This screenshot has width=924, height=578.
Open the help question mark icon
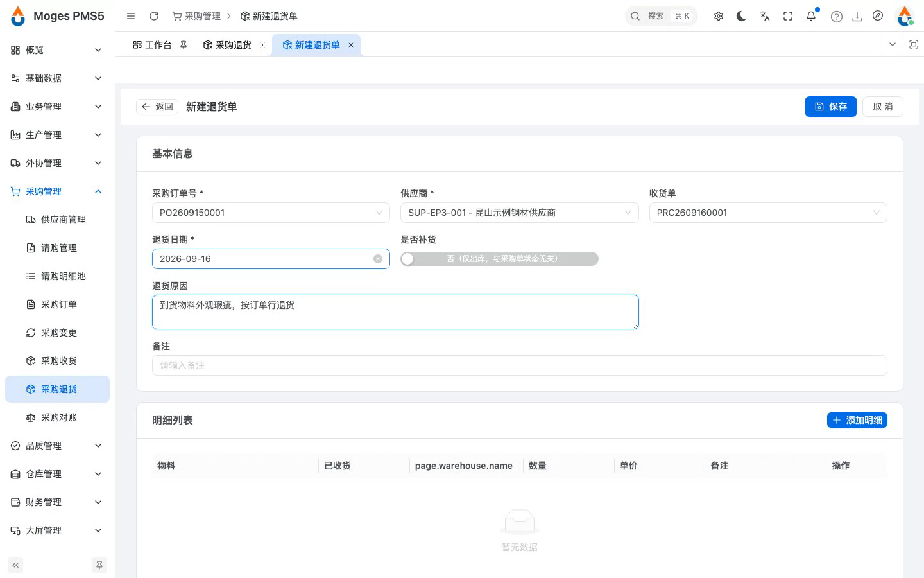click(837, 17)
